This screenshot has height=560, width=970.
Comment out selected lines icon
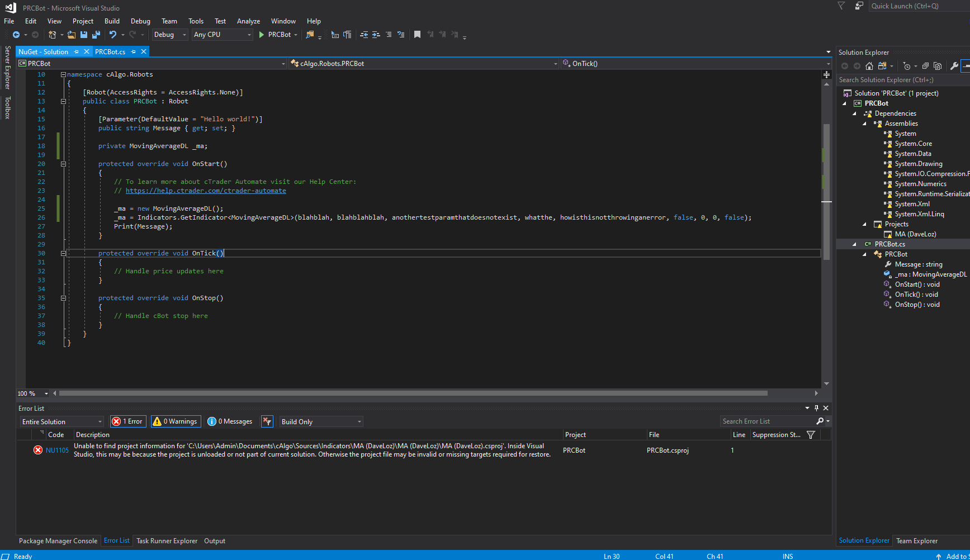click(x=389, y=35)
